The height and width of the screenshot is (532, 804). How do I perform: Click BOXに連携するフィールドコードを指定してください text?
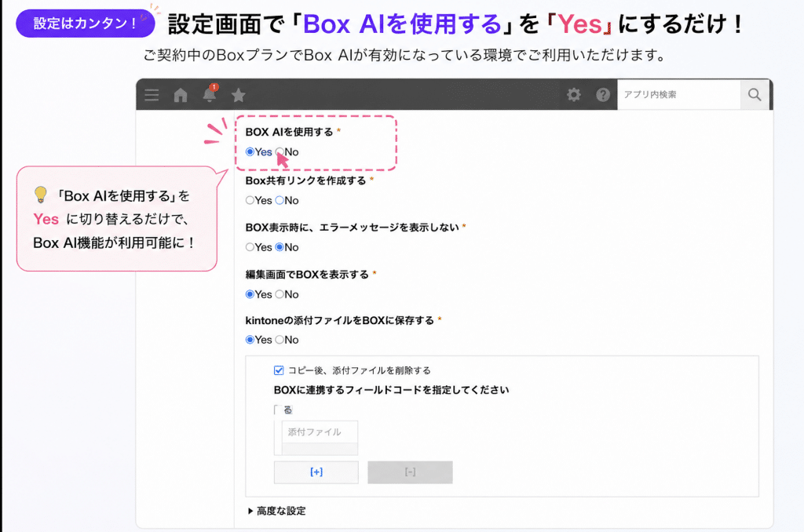click(391, 390)
